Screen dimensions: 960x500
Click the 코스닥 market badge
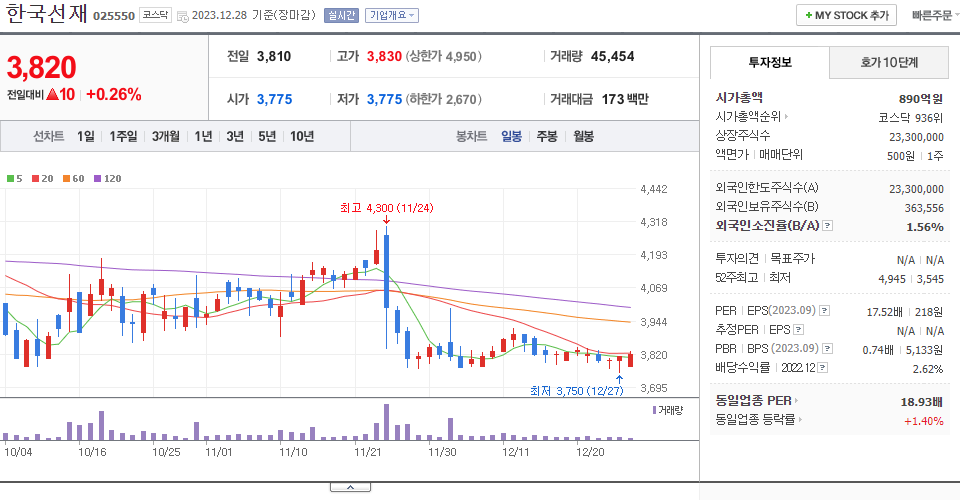coord(156,15)
